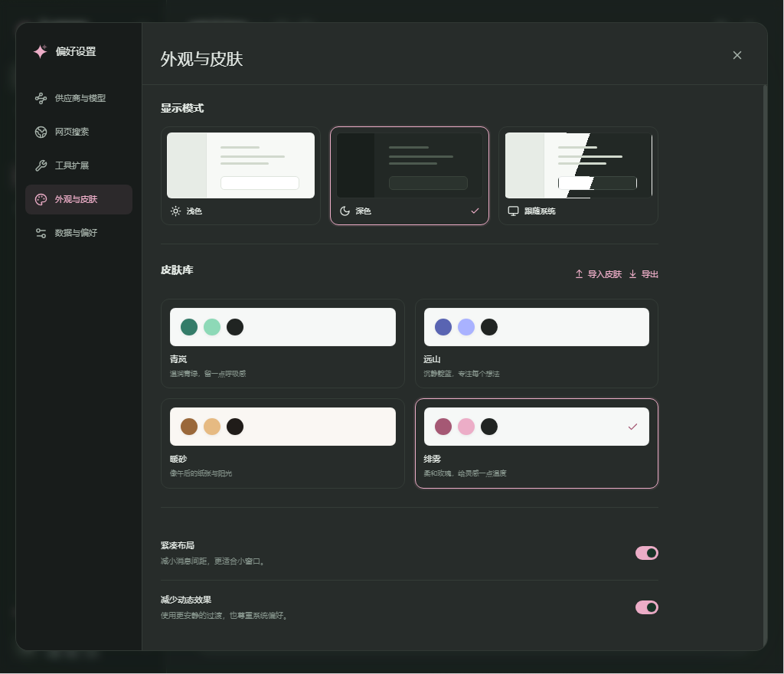Click the moon icon for 深色 mode
Screen dimensions: 784x674
[x=345, y=211]
